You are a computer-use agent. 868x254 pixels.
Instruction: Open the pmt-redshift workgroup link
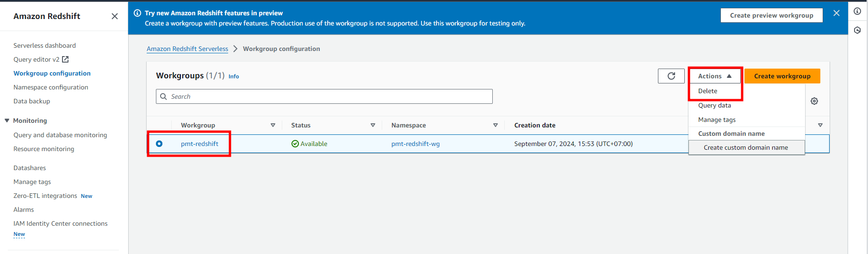(199, 144)
